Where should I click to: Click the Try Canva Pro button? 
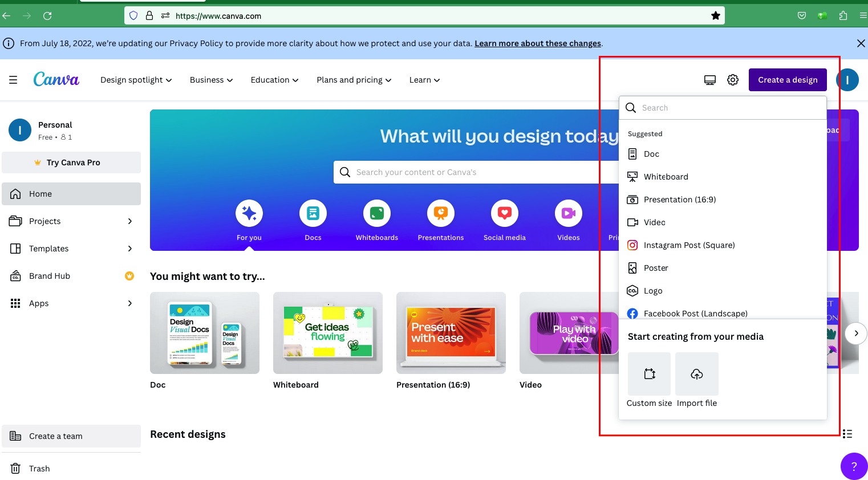coord(71,162)
